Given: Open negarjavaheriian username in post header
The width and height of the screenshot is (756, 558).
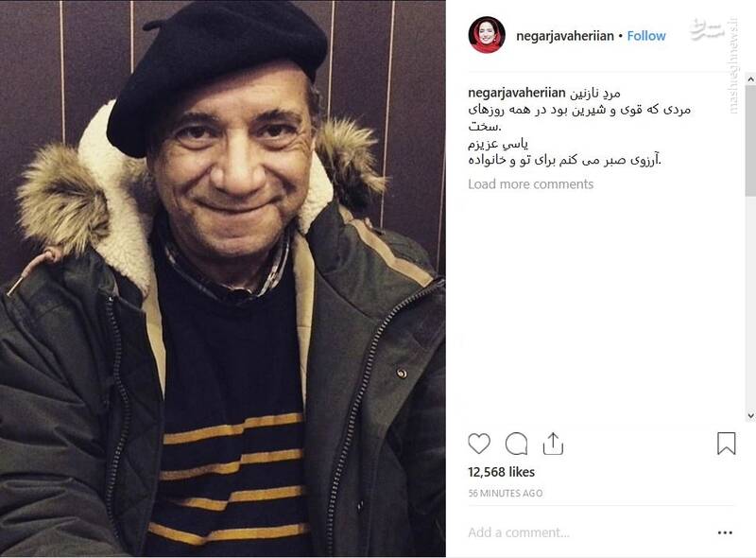Looking at the screenshot, I should click(564, 36).
